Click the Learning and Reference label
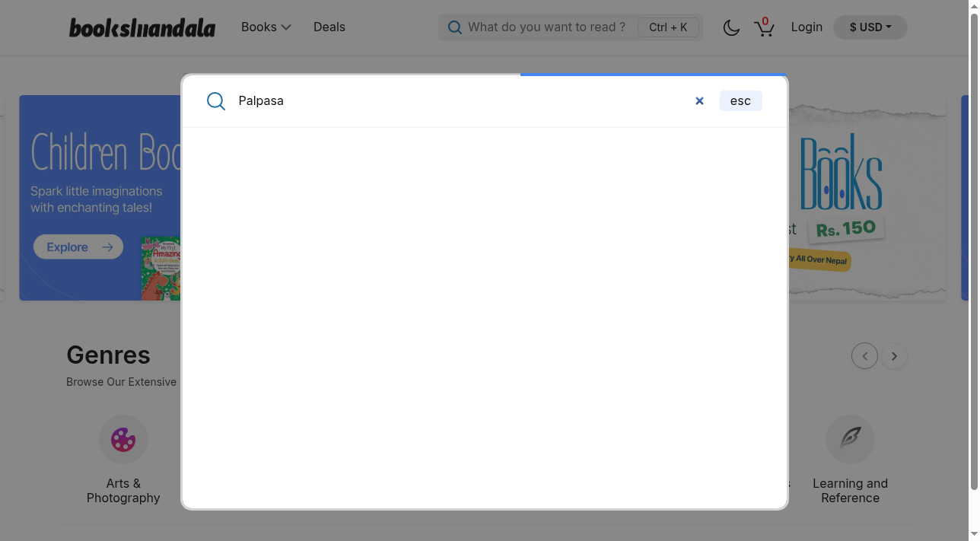This screenshot has width=980, height=541. coord(850,491)
